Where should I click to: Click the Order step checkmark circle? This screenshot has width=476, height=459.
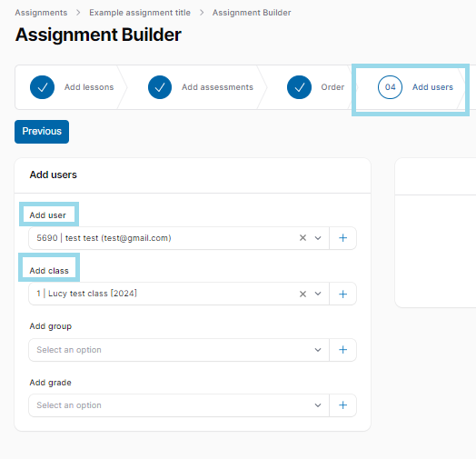point(299,87)
